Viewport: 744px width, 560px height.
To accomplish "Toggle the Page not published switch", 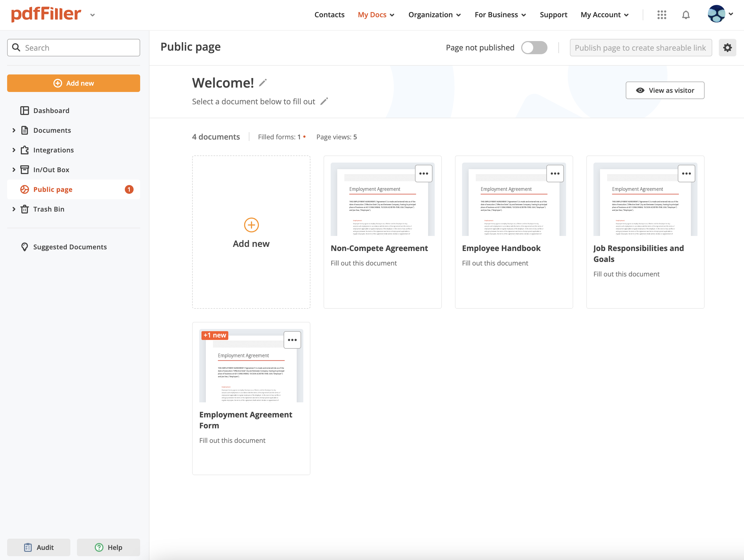I will (x=534, y=48).
